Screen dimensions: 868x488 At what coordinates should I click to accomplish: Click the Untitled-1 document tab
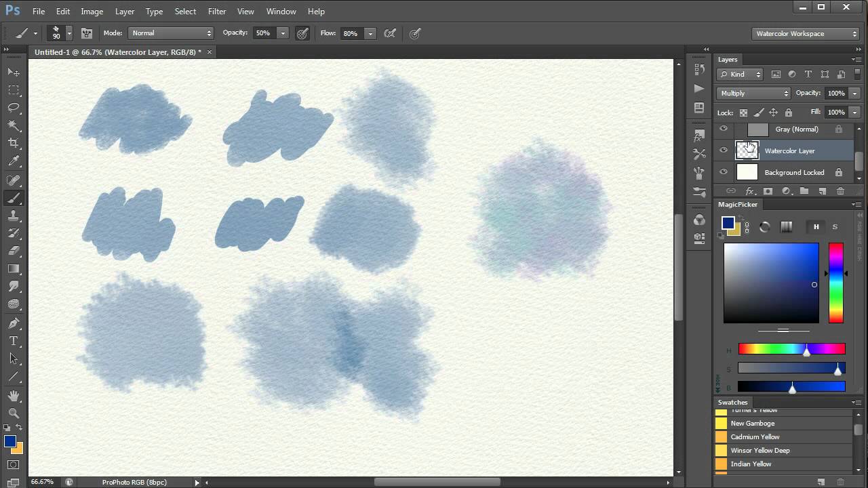(x=115, y=52)
